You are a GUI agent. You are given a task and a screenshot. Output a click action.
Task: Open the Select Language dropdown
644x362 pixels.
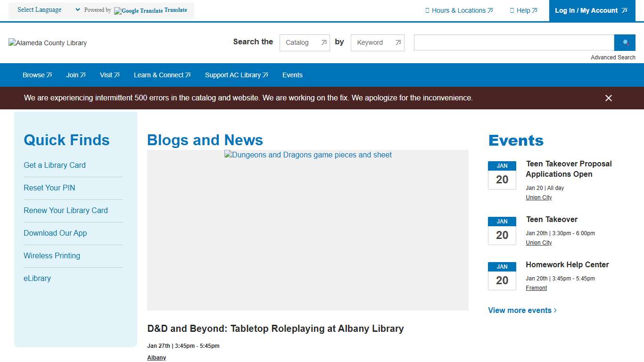pos(48,10)
